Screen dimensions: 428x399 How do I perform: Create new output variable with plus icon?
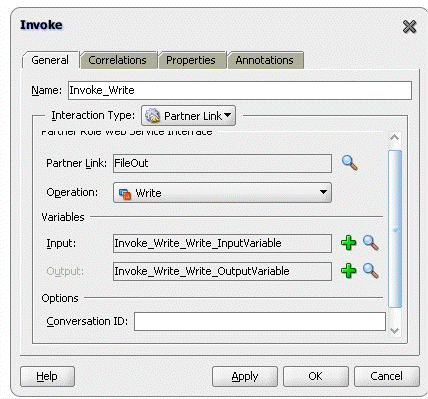pos(349,271)
